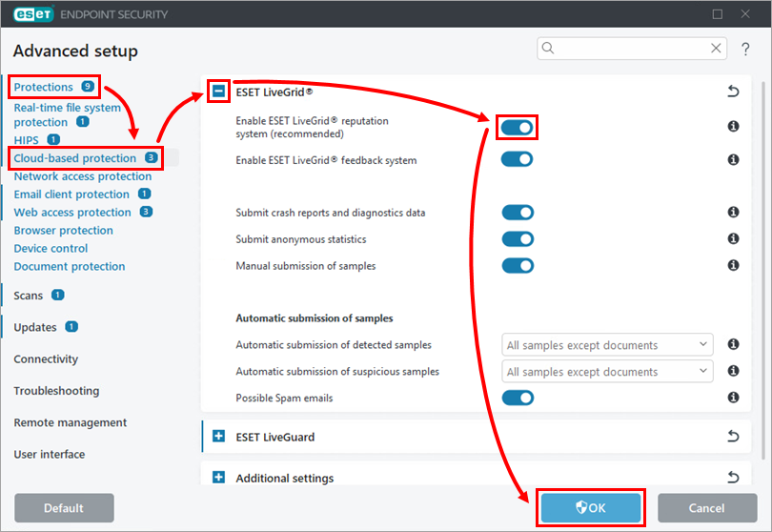Viewport: 772px width, 532px height.
Task: Open Document protection settings
Action: (x=70, y=267)
